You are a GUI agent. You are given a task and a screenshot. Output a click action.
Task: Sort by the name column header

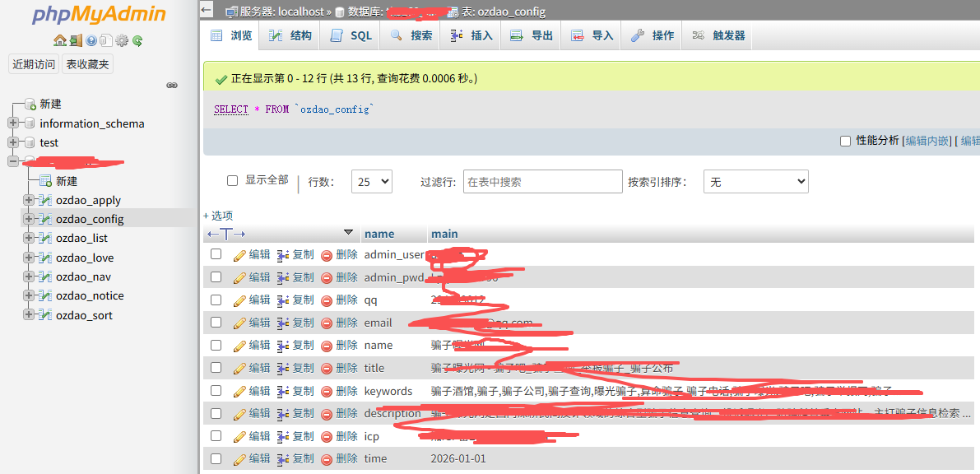point(379,234)
